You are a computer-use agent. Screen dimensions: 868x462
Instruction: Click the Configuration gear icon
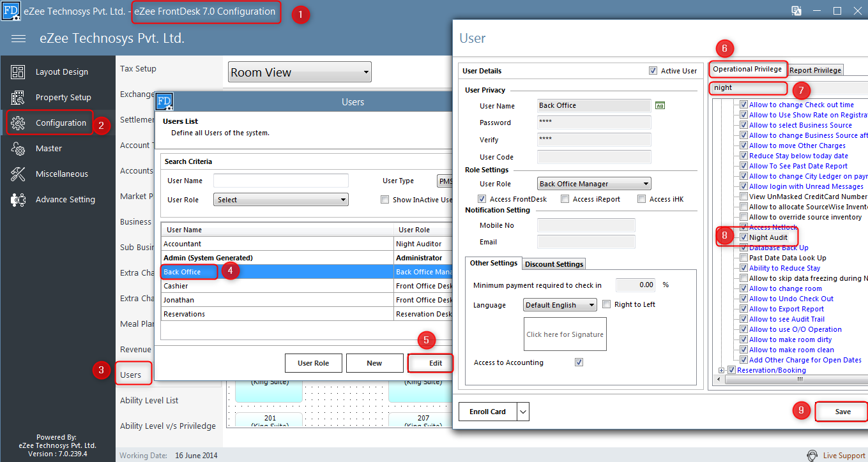click(x=18, y=123)
